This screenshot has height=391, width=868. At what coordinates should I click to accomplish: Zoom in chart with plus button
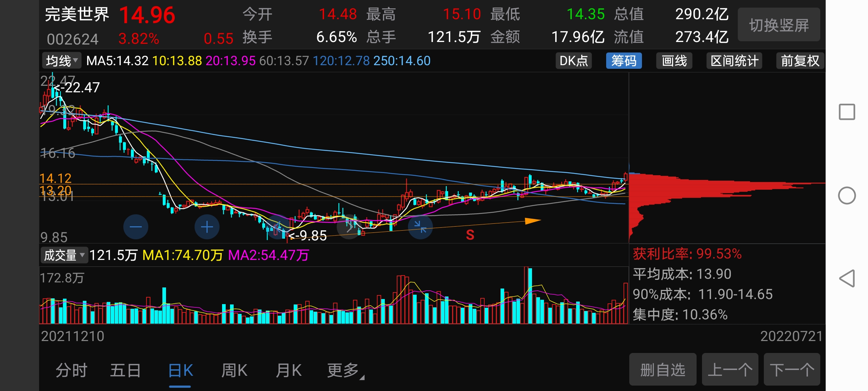click(207, 227)
